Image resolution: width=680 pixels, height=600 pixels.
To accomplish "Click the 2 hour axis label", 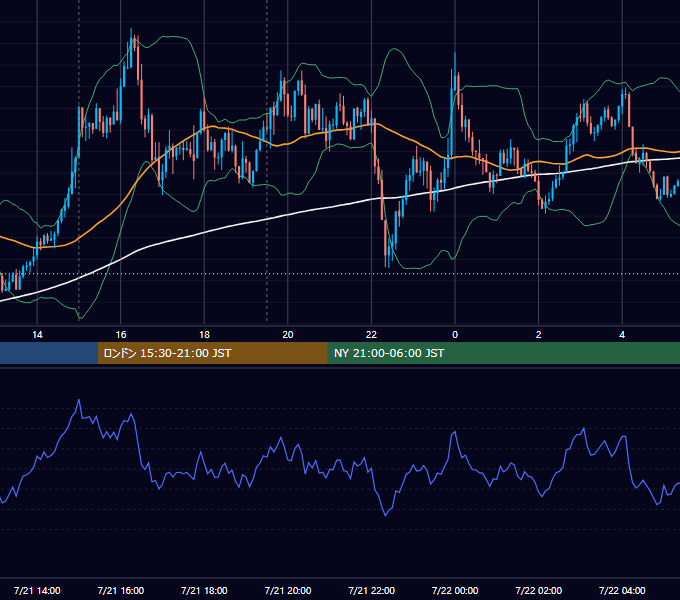I will [539, 335].
